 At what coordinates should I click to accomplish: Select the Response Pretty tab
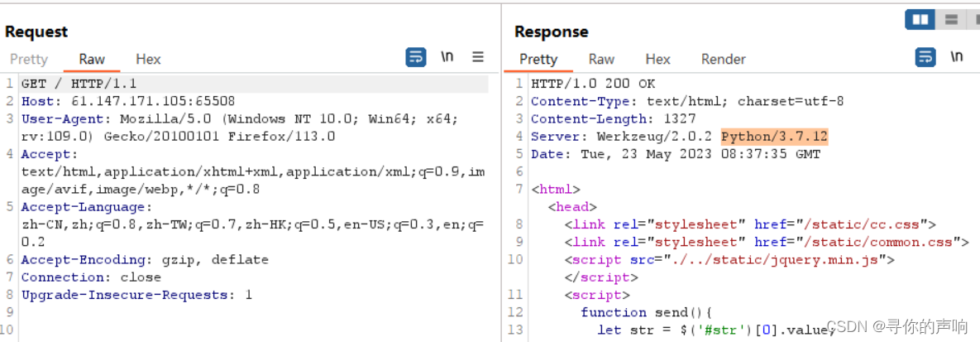point(538,60)
